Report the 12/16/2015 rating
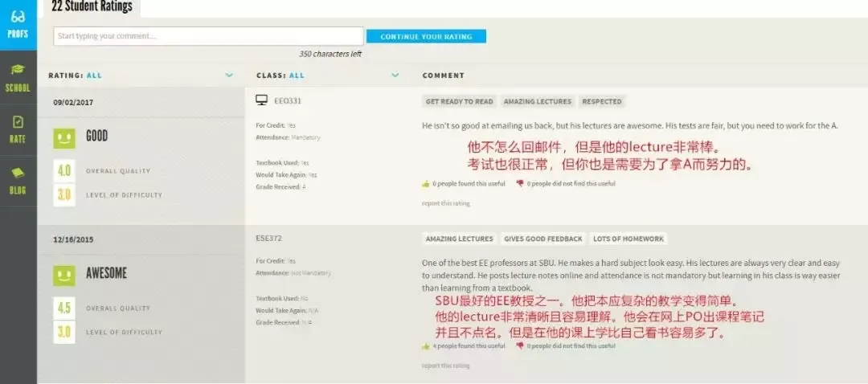The image size is (868, 384). [x=445, y=366]
